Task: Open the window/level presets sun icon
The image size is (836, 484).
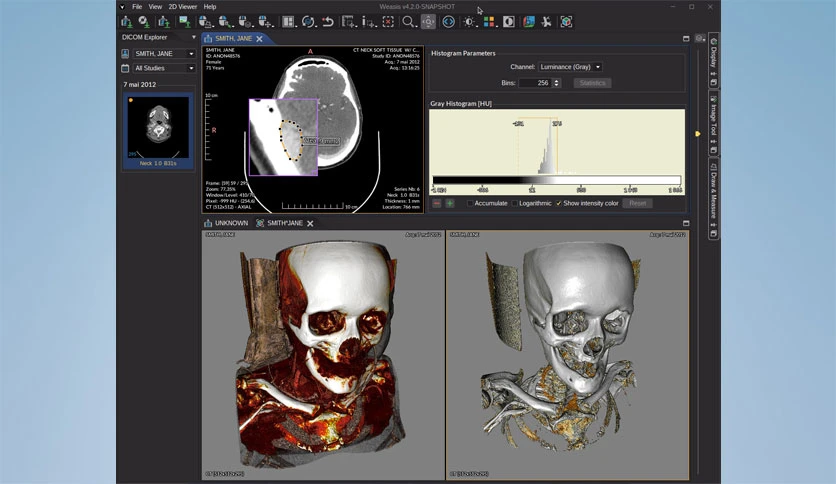Action: coord(469,22)
